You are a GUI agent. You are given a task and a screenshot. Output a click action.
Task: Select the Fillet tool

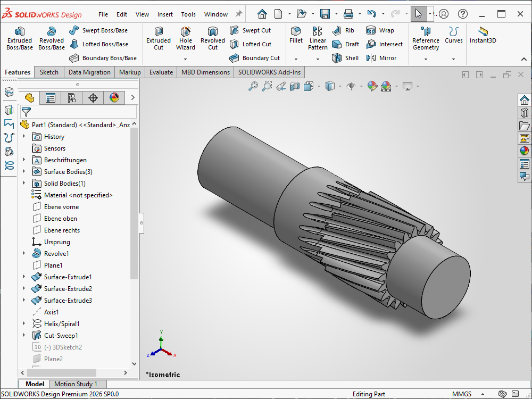[296, 35]
